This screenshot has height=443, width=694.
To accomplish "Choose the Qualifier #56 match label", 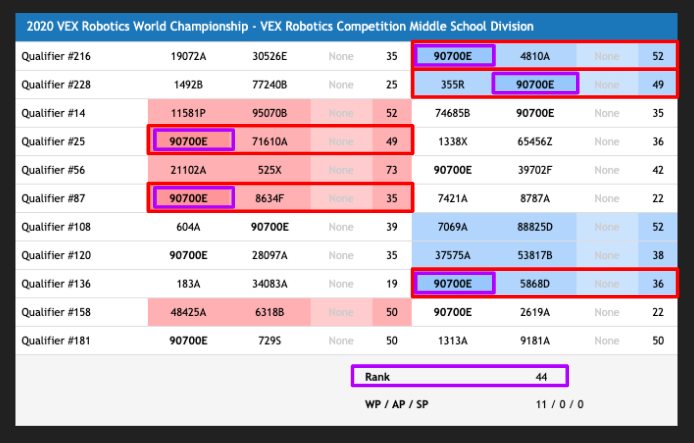I will click(53, 170).
